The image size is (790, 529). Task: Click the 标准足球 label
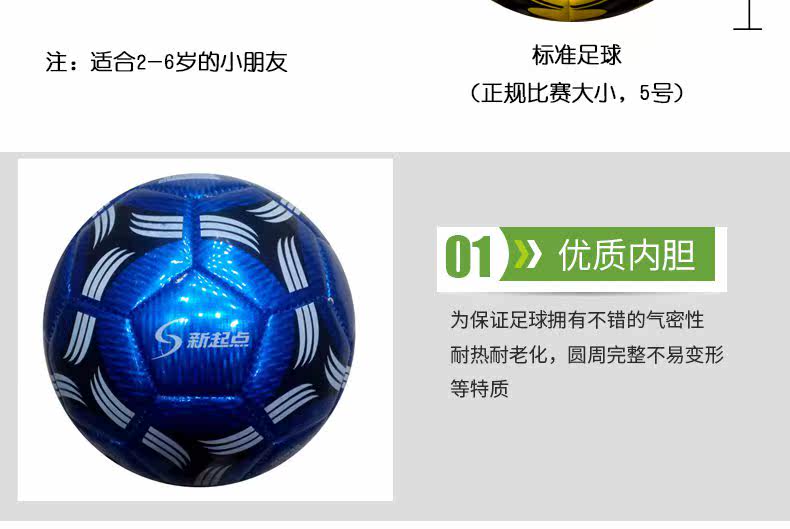point(577,55)
